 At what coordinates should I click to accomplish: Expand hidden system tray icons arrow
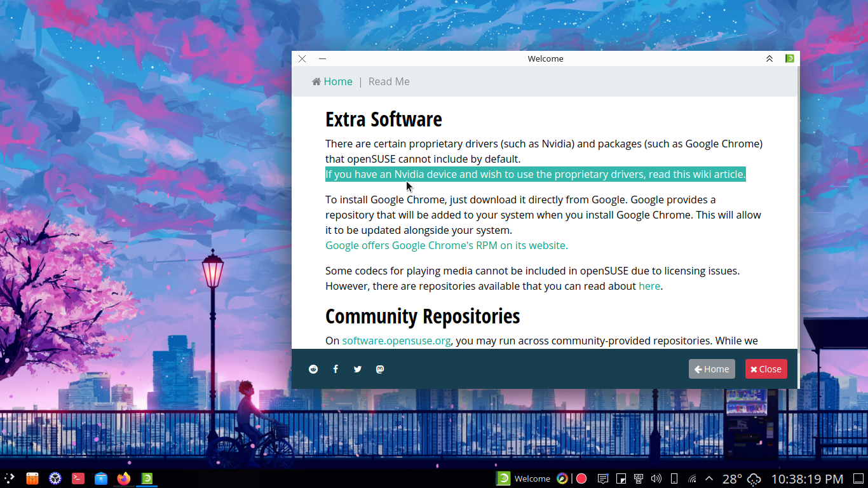coord(709,478)
